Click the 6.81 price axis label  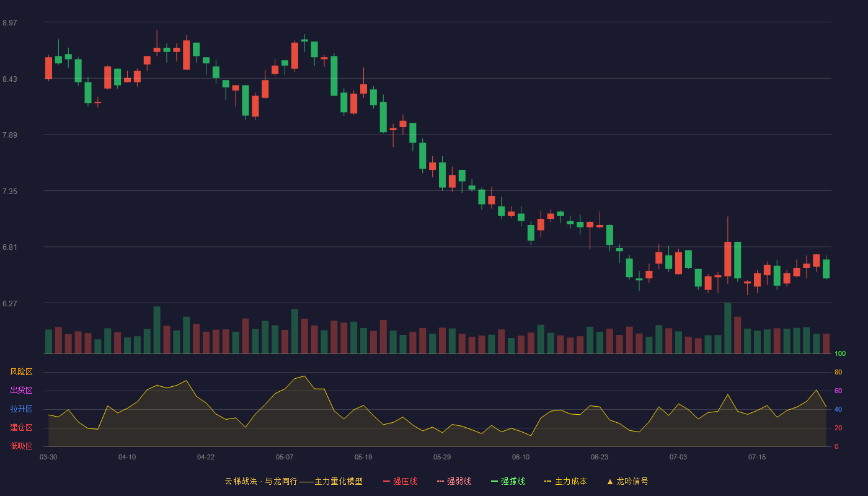[x=10, y=247]
